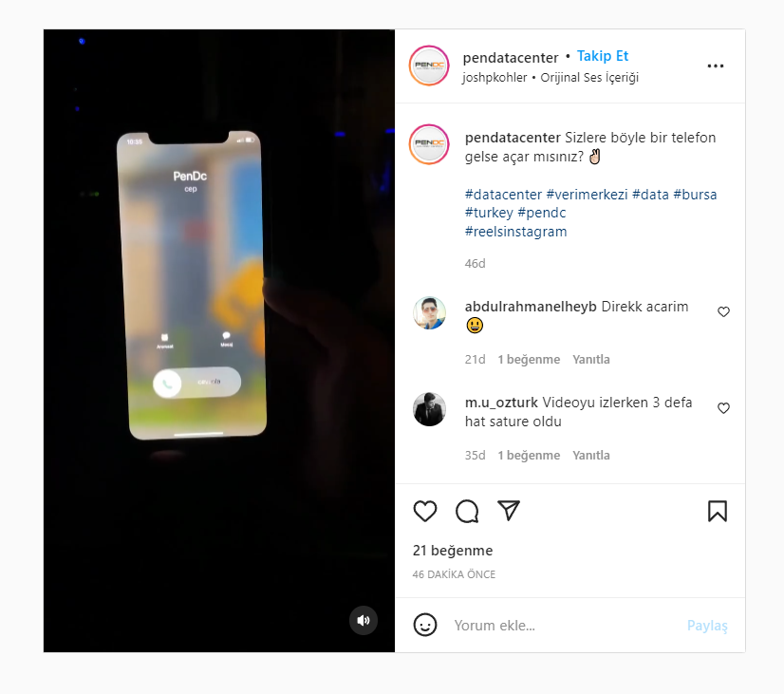The image size is (784, 694).
Task: Click the Takip Et follow button
Action: pyautogui.click(x=603, y=56)
